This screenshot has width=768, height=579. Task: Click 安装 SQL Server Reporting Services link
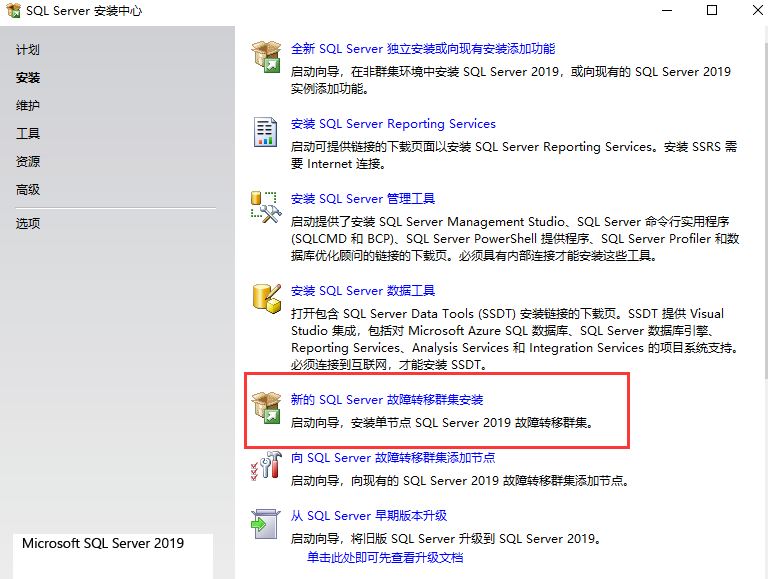pyautogui.click(x=393, y=124)
